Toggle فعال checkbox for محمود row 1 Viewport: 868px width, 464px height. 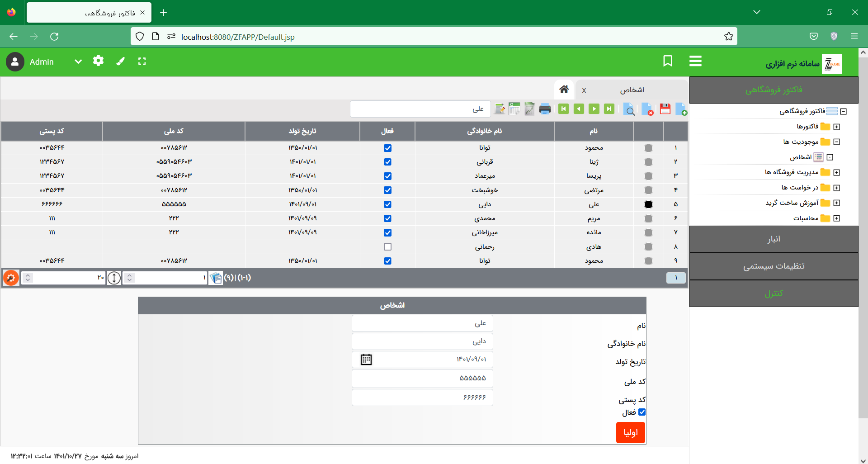pos(387,148)
